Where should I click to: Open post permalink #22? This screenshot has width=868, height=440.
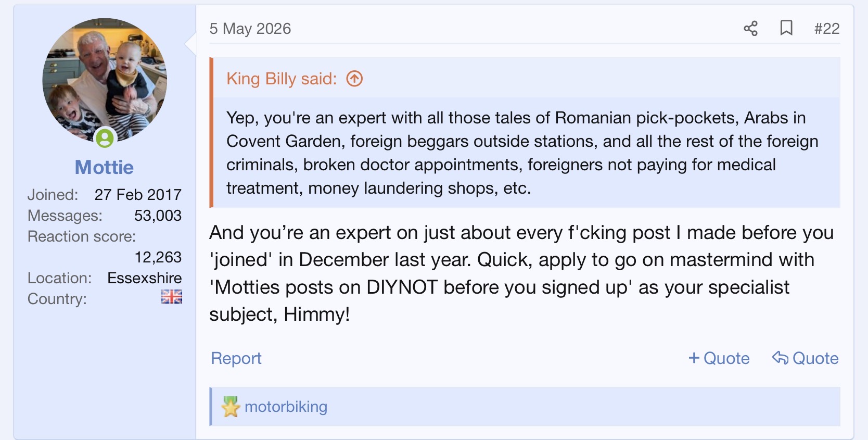click(x=827, y=29)
